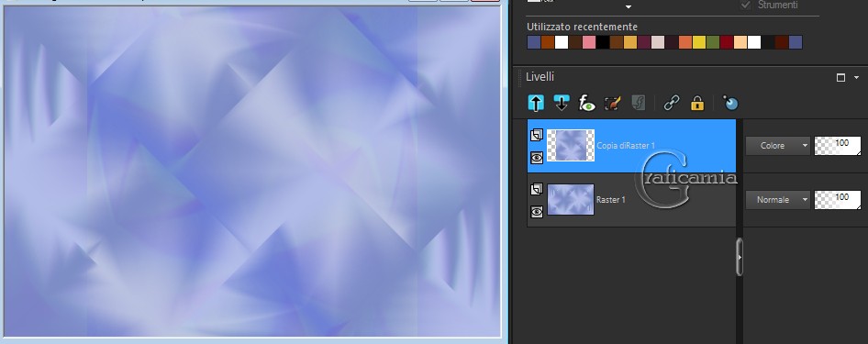Screen dimensions: 868x344
Task: Select the Raster 1 layer
Action: pyautogui.click(x=631, y=200)
